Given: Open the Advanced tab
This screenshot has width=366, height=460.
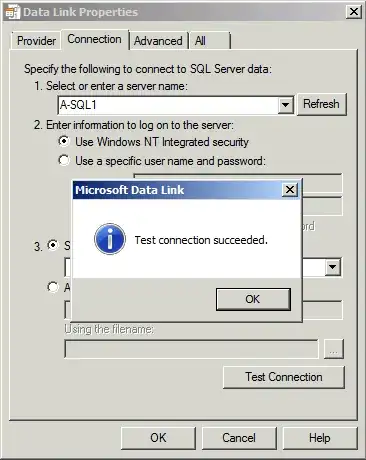Looking at the screenshot, I should 158,41.
